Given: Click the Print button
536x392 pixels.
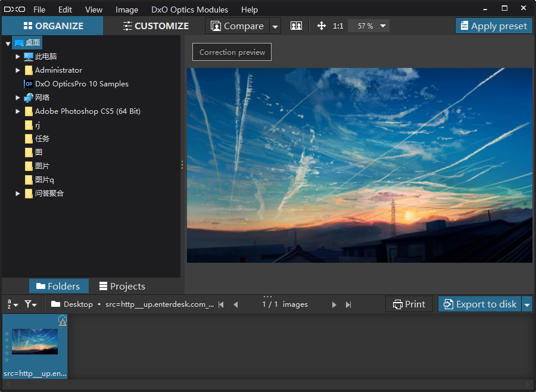Looking at the screenshot, I should [x=409, y=304].
